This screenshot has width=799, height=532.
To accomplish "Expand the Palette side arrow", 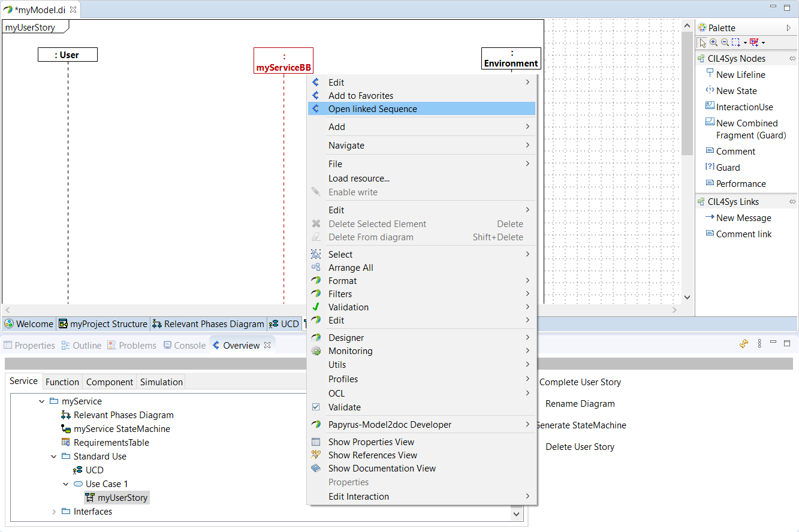I will pos(789,28).
